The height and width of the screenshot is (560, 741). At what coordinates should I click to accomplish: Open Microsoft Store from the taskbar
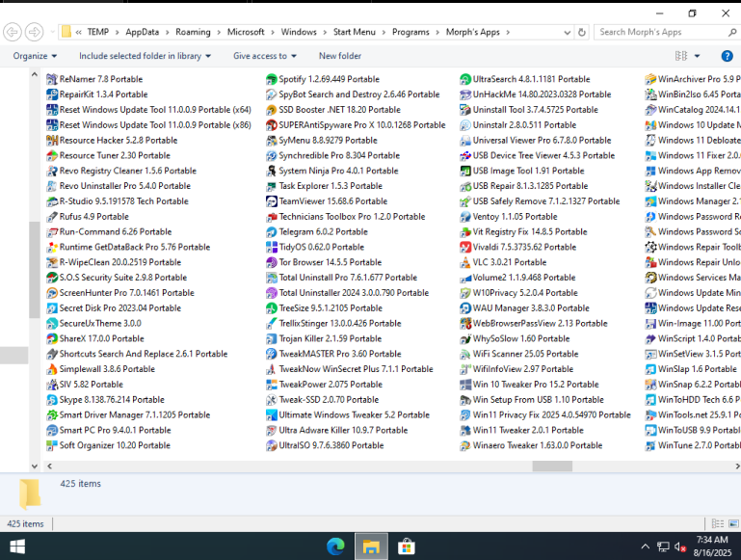coord(407,547)
